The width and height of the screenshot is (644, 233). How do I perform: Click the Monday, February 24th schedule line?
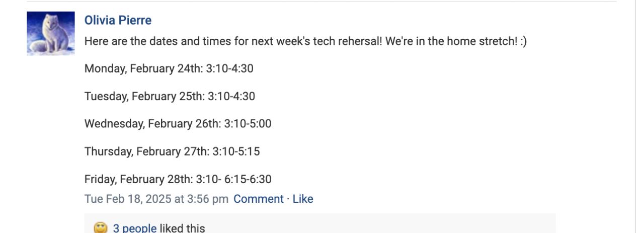tap(169, 68)
